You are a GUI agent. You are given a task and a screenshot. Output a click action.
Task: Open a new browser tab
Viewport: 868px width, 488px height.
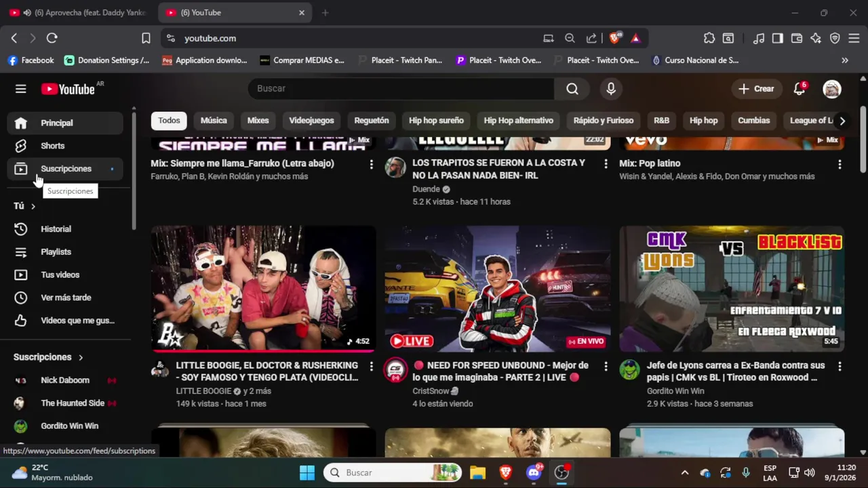pyautogui.click(x=325, y=13)
